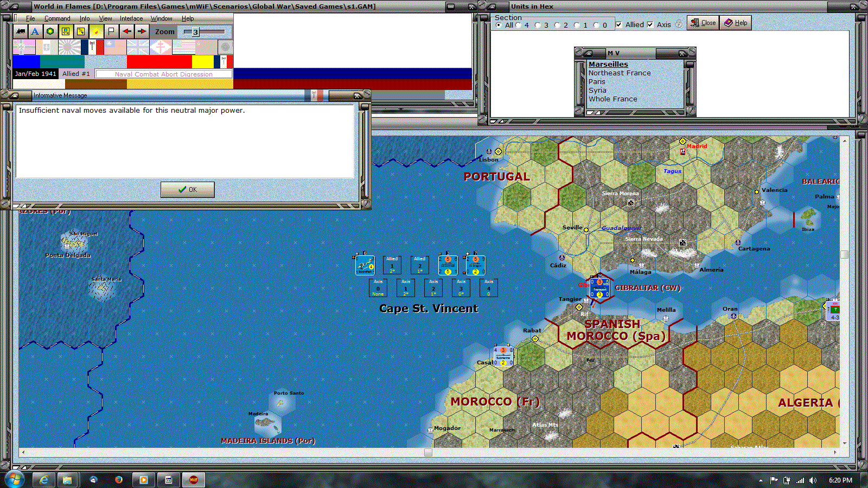Click OK in the Informative Message dialog

tap(188, 190)
